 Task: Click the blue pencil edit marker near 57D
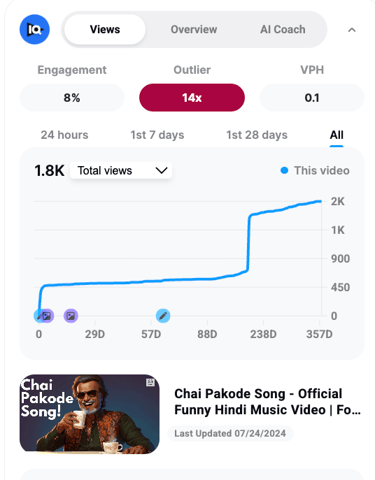(163, 316)
